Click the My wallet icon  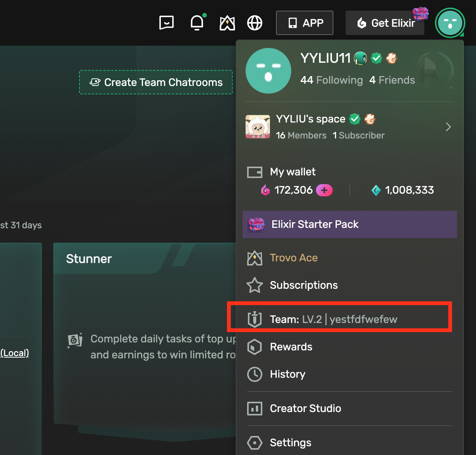point(255,172)
